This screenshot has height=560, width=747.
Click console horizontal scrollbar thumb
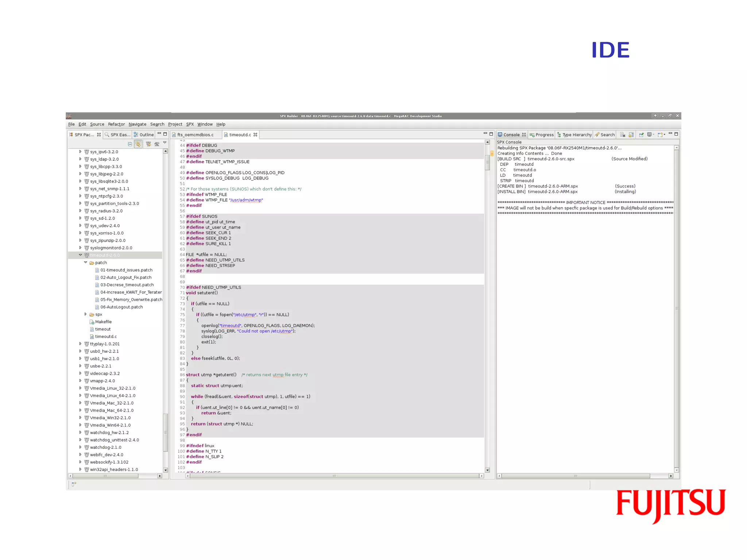click(x=576, y=476)
